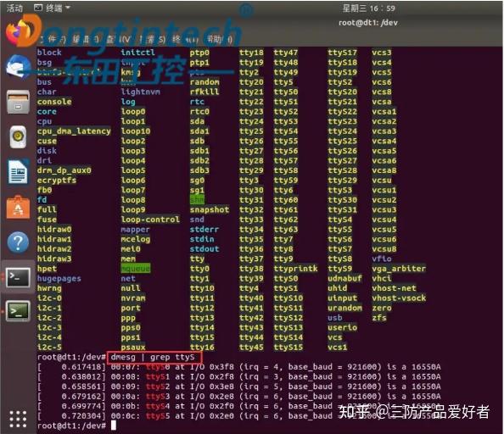Open Ubuntu Software orange bag icon
Viewport: 504px width, 434px height.
(18, 207)
